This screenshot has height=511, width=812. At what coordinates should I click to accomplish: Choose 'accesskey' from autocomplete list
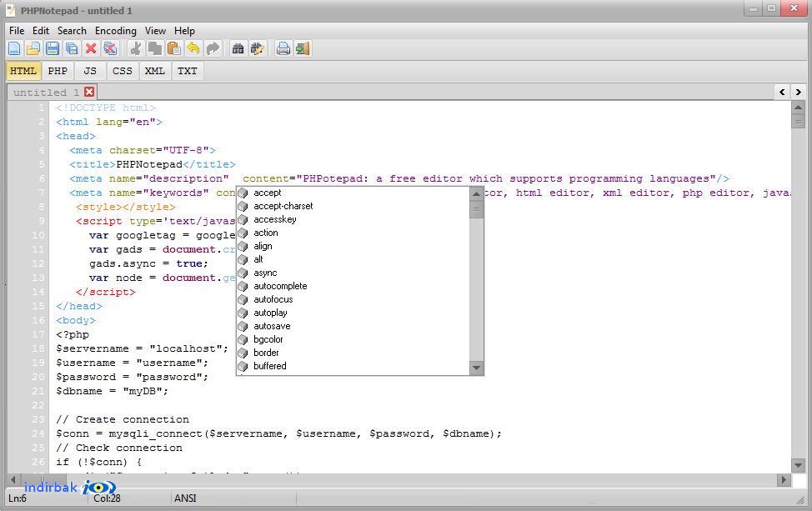pos(353,219)
